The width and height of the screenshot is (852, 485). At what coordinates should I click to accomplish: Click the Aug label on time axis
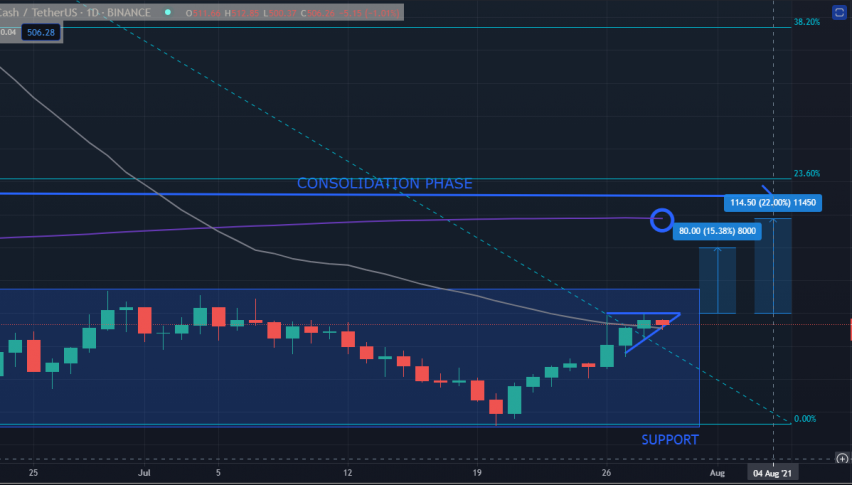[x=717, y=473]
